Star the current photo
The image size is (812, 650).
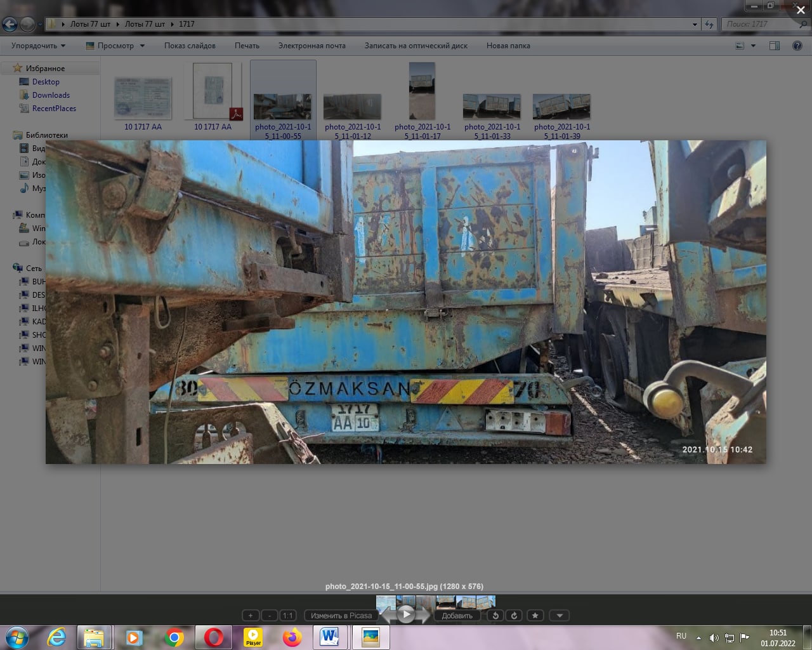tap(535, 615)
